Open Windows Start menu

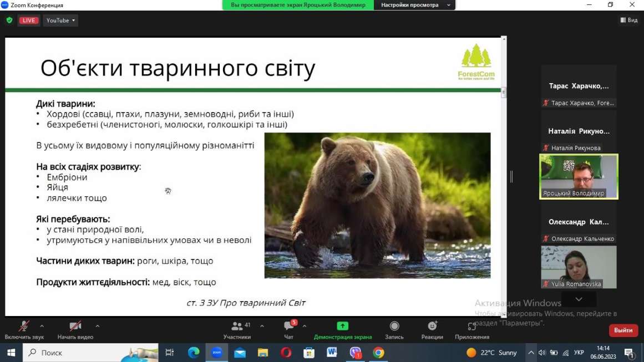click(11, 353)
